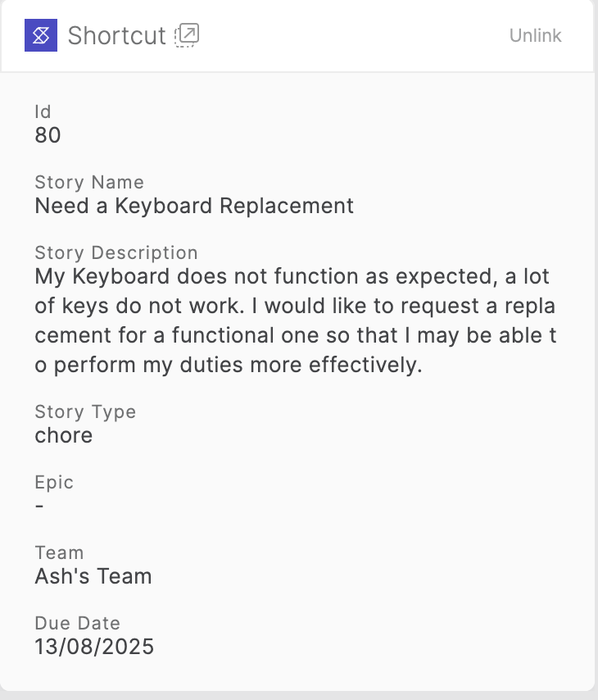Click the Story Type label
The image size is (598, 700).
click(x=85, y=411)
